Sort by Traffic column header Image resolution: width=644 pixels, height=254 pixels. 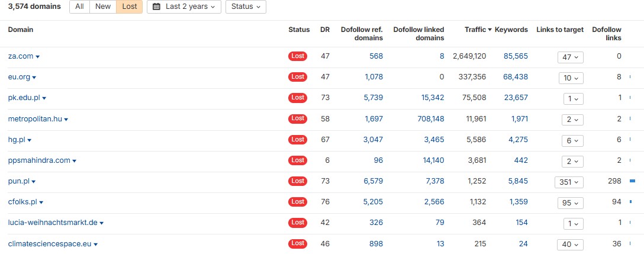pos(478,30)
